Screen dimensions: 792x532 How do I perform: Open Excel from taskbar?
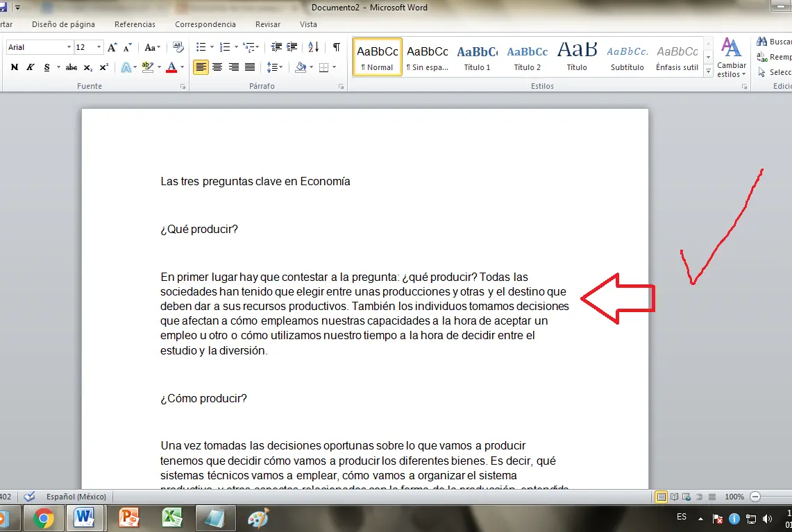coord(171,518)
